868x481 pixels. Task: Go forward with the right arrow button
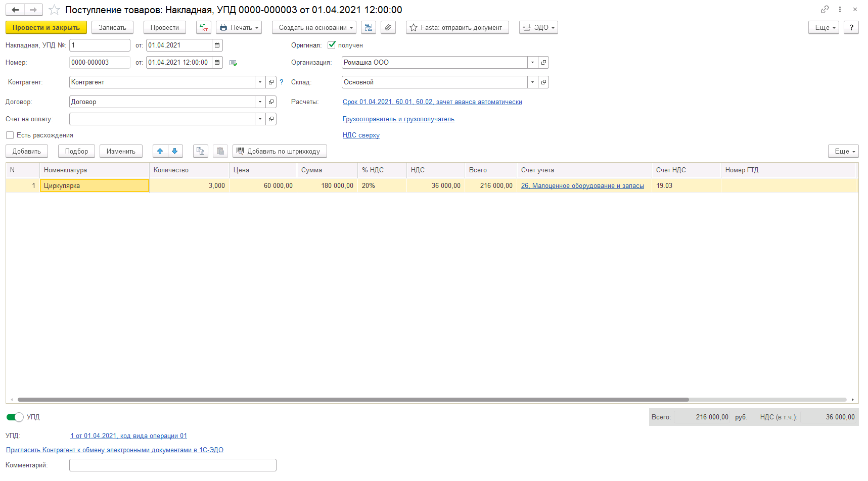pyautogui.click(x=33, y=10)
